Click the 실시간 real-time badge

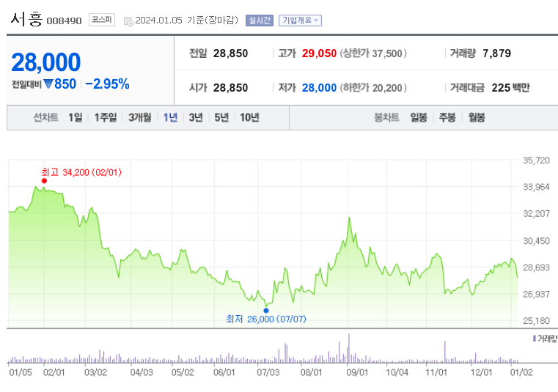pos(260,21)
